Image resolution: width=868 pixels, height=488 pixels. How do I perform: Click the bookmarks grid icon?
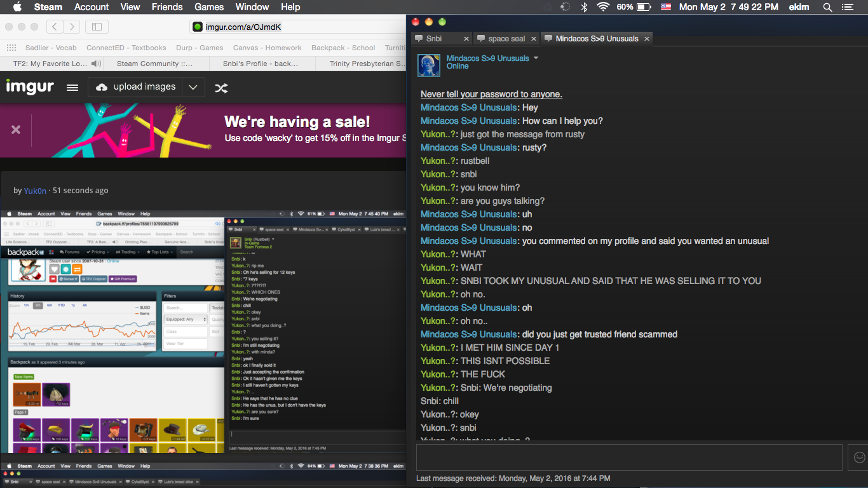(11, 48)
